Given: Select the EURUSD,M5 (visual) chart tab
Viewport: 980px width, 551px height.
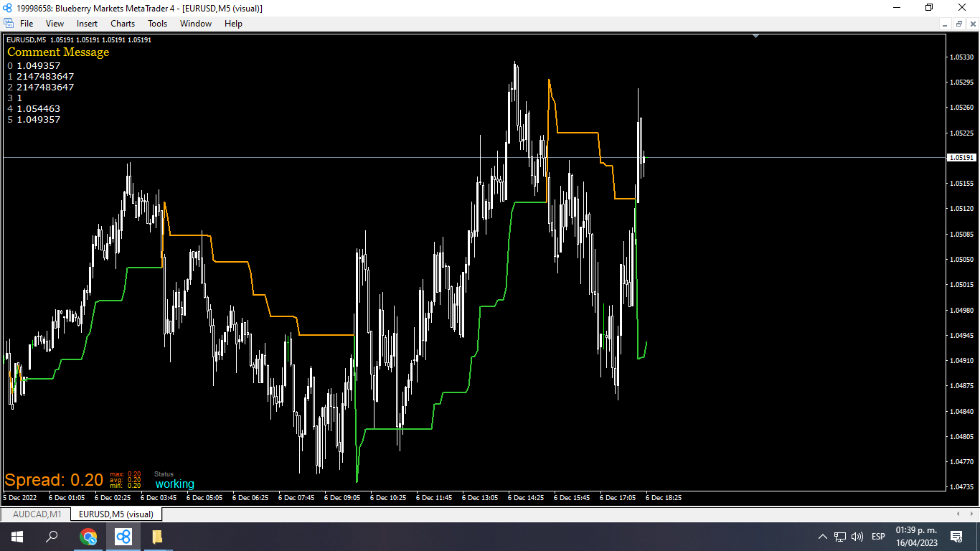Looking at the screenshot, I should coord(116,514).
